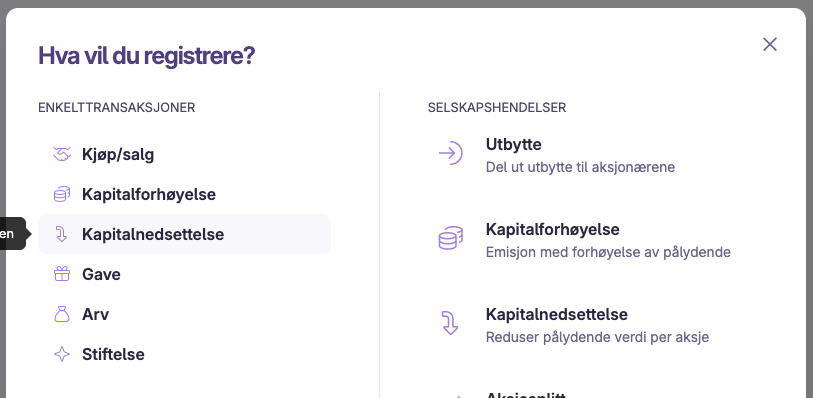Click 'Reduser pålydende verdi per aksje' description
Viewport: 813px width, 398px height.
[597, 337]
